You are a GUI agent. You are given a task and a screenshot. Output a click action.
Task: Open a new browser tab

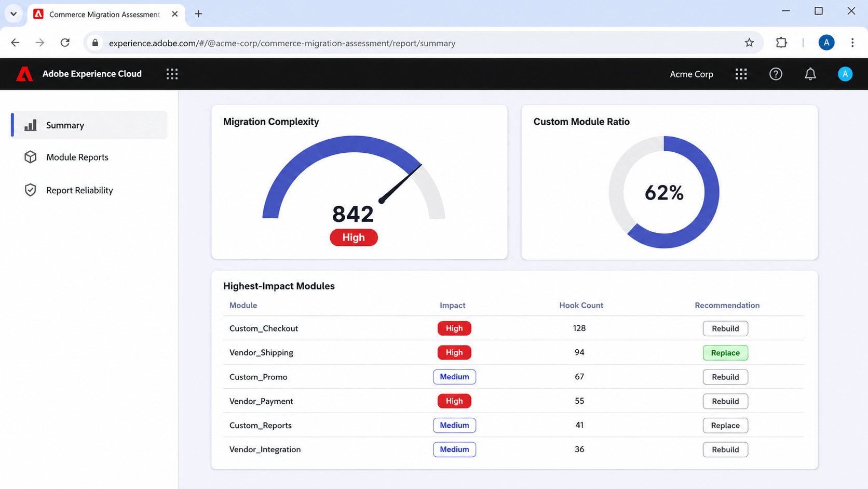click(x=198, y=14)
